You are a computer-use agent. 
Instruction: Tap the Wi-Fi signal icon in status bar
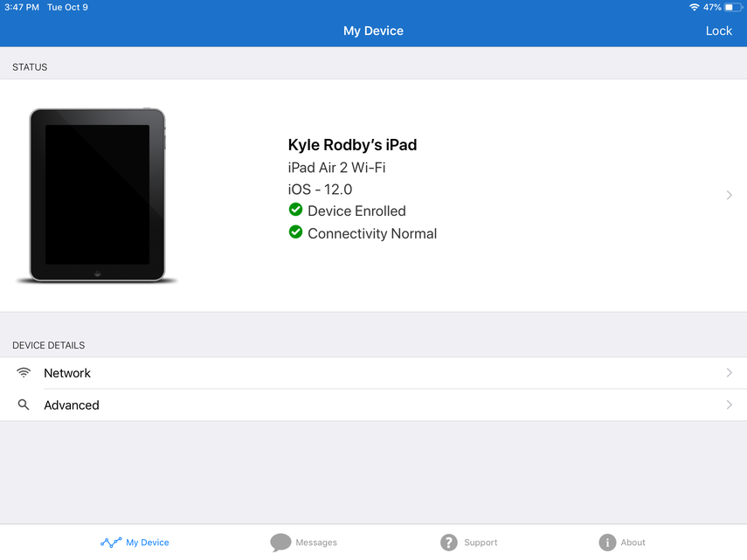(694, 7)
